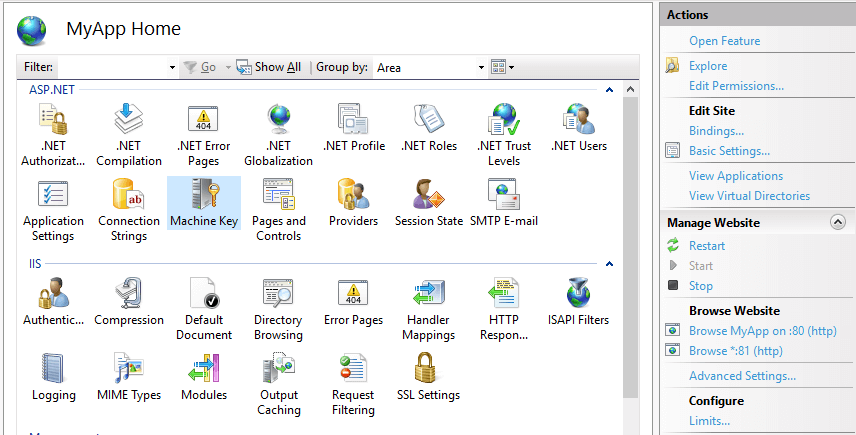Screen dimensions: 856x435
Task: Open the Filter dropdown arrow
Action: (172, 68)
